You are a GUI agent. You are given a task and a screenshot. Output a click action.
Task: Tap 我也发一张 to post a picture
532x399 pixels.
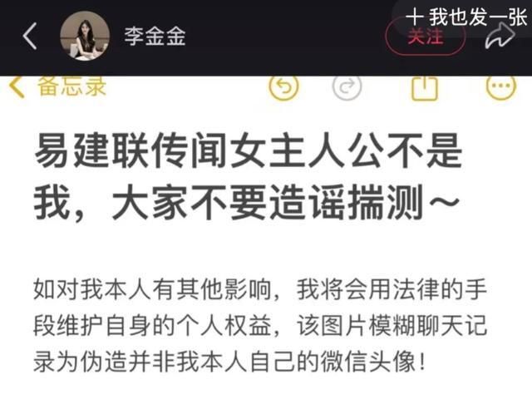(479, 17)
